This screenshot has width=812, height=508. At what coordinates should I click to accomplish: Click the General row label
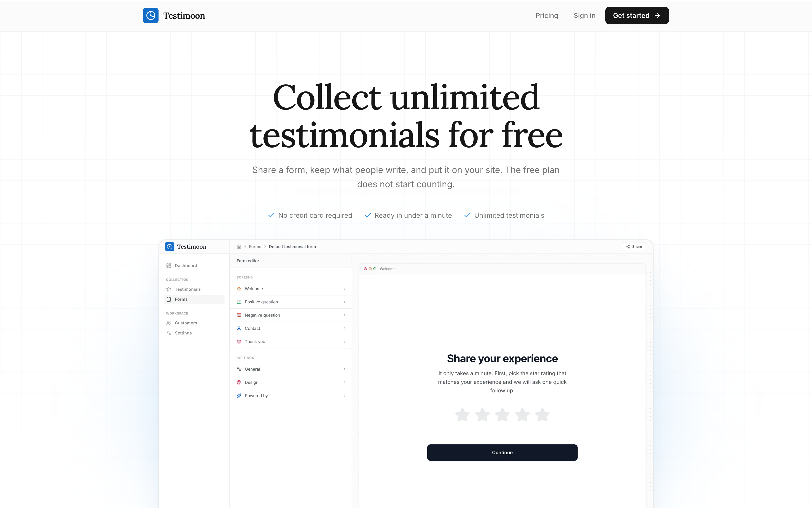[252, 369]
